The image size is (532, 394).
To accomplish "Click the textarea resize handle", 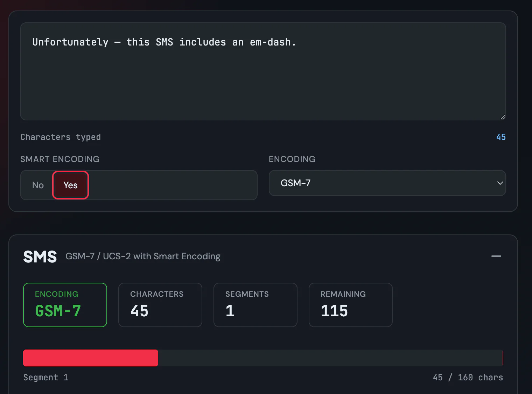I will [503, 117].
